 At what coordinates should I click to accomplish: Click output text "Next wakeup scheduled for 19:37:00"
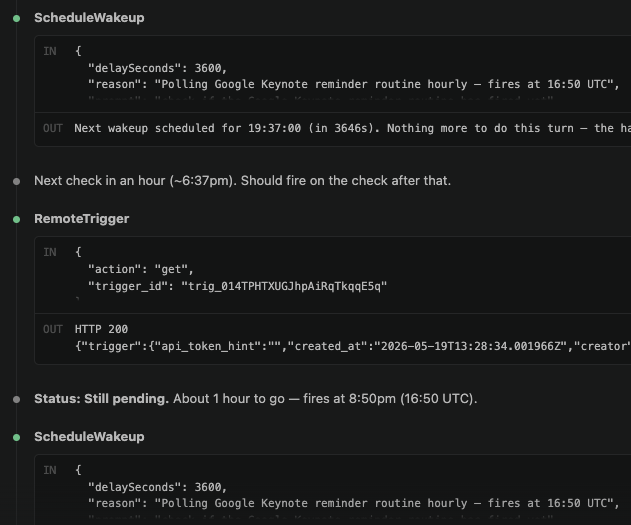(x=188, y=128)
